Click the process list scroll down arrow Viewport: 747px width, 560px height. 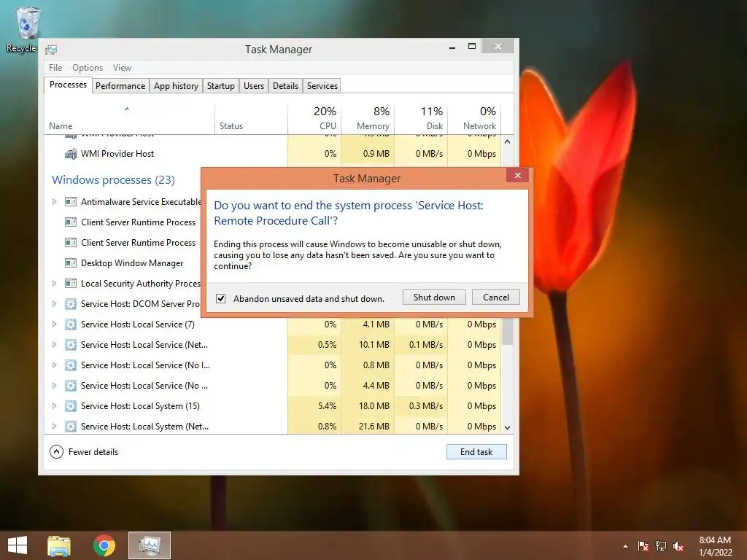tap(508, 427)
